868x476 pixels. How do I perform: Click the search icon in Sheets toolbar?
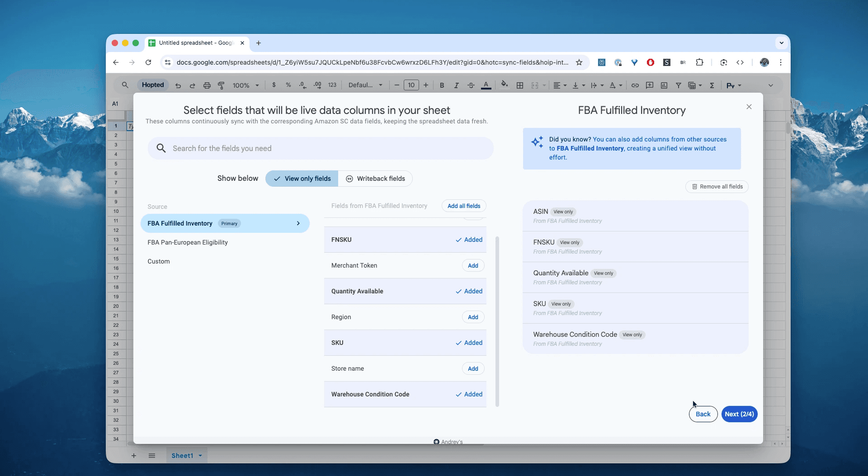click(125, 85)
